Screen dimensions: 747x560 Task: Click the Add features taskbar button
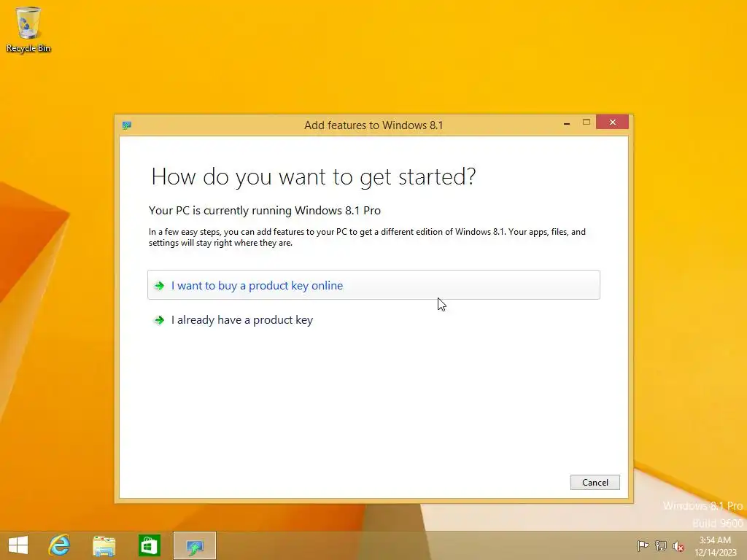click(x=195, y=545)
